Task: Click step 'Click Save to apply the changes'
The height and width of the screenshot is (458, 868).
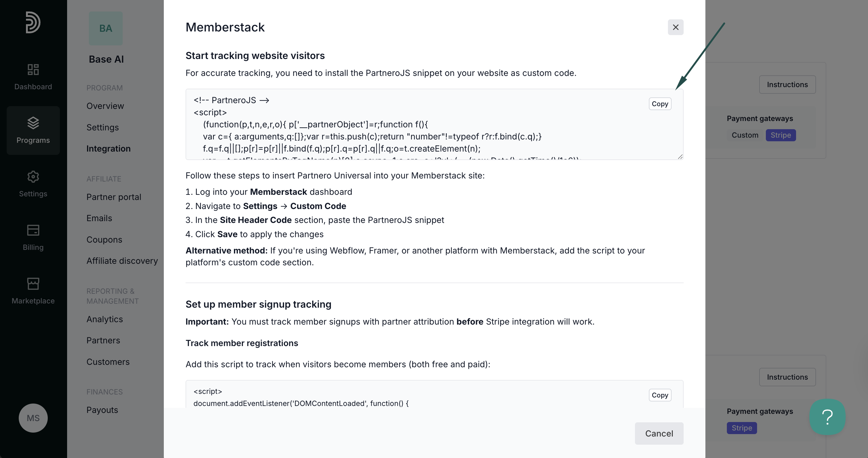Action: (x=254, y=234)
